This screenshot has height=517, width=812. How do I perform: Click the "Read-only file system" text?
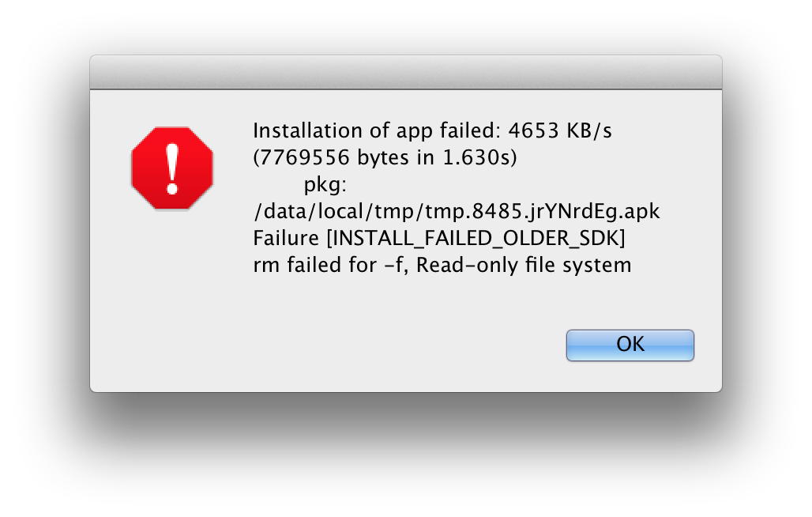click(524, 265)
